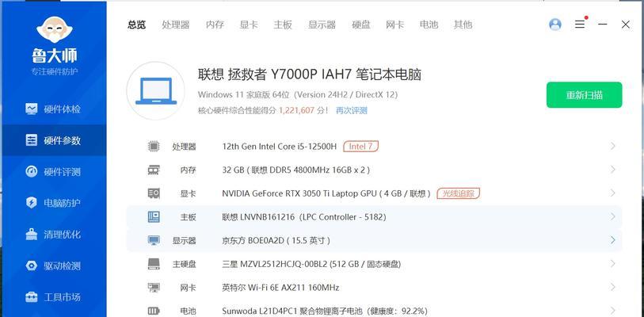Click the 主板 motherboard icon
Screen dimensions: 644x317
click(154, 216)
